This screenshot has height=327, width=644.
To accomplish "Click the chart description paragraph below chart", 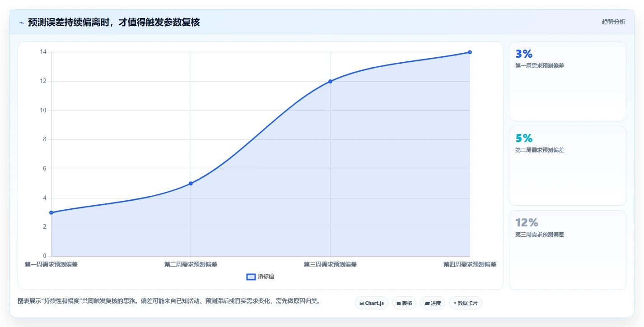I will pos(169,301).
